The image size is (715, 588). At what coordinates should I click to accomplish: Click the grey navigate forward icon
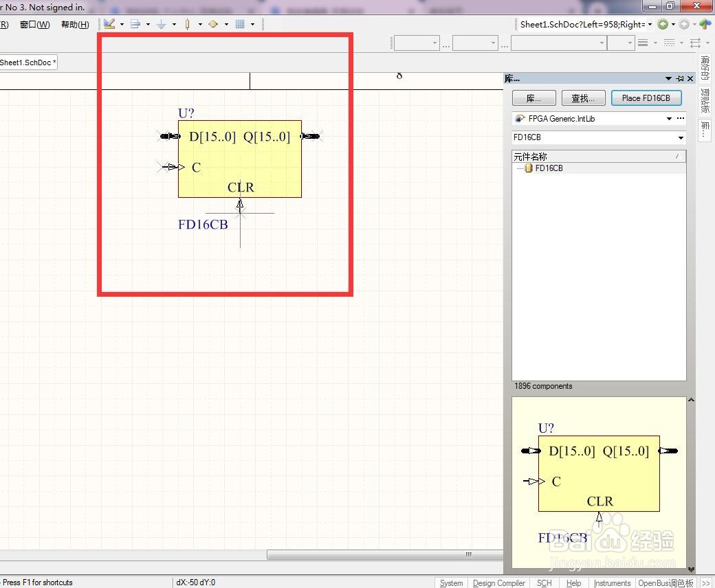[684, 24]
